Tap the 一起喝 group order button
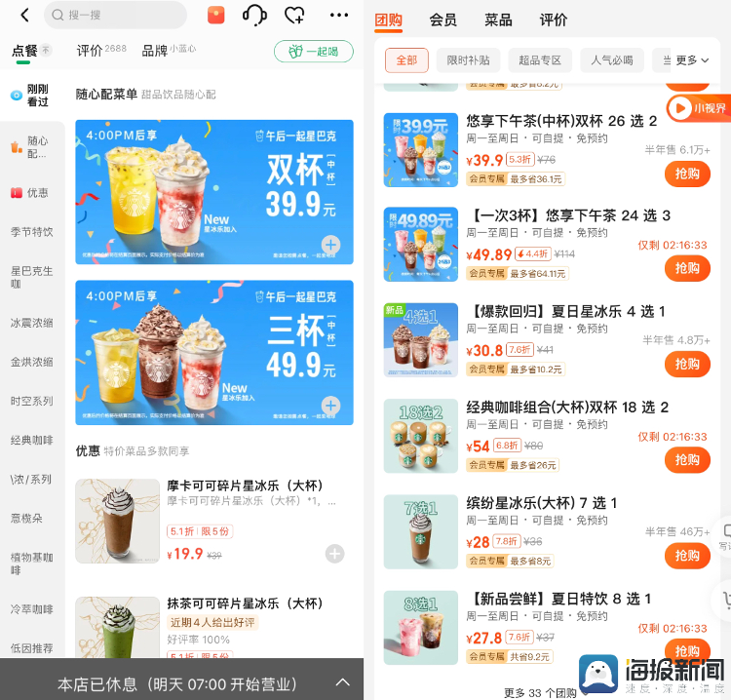 pos(313,52)
